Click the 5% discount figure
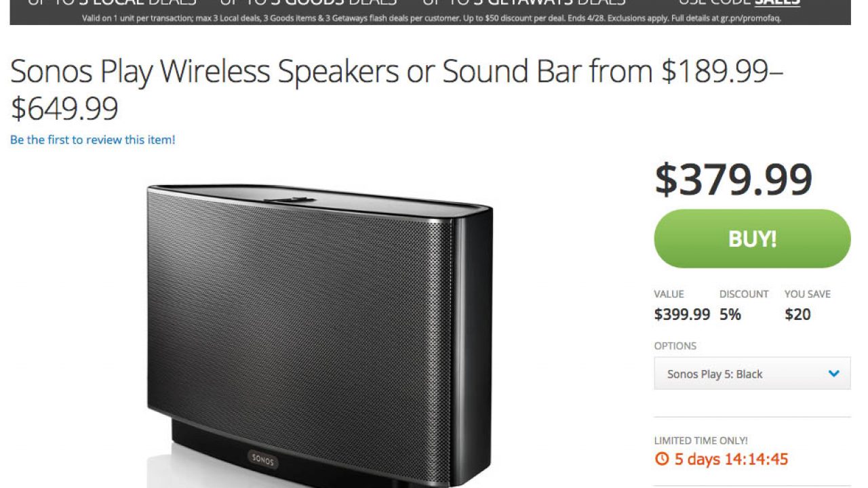 pos(730,314)
